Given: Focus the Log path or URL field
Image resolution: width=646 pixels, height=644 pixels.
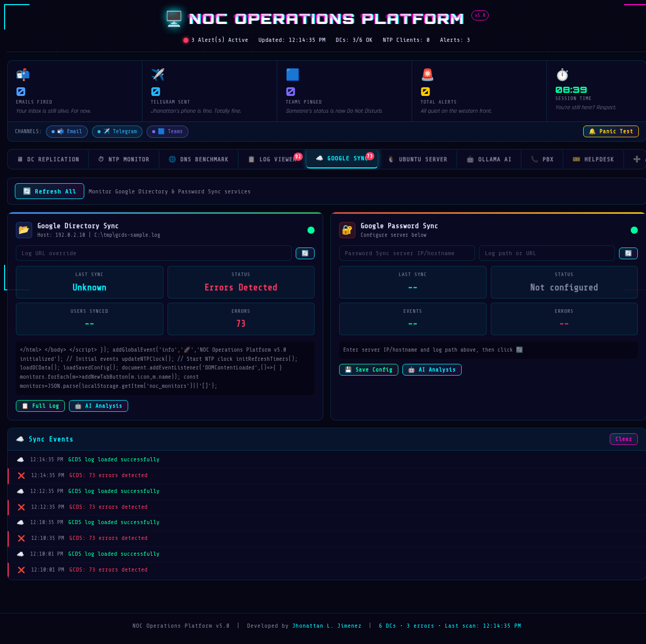Looking at the screenshot, I should click(547, 253).
